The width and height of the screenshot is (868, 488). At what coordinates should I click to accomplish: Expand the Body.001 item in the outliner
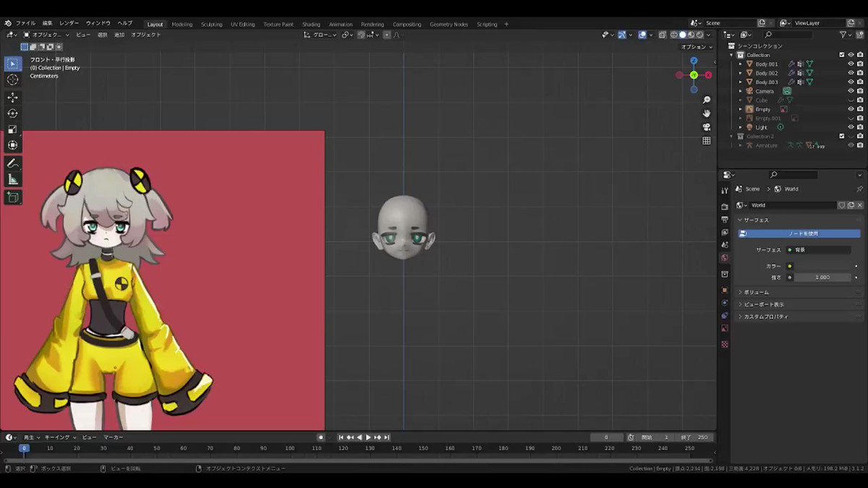point(739,63)
